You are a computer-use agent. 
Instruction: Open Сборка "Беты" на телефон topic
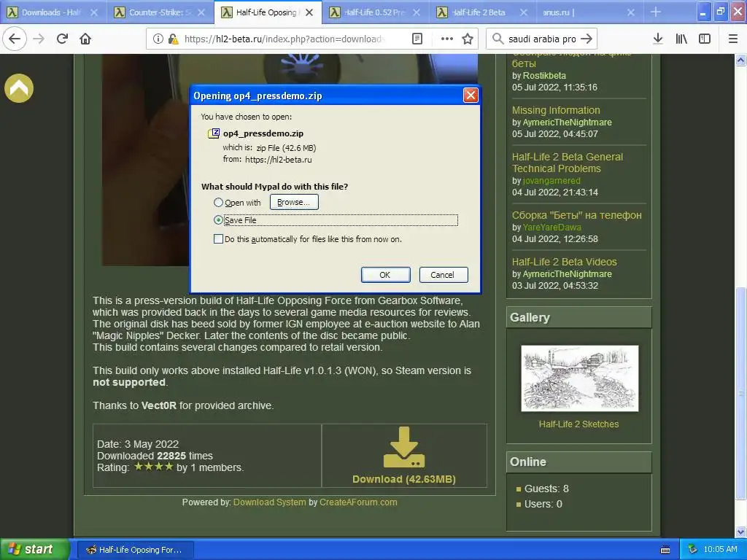(576, 215)
